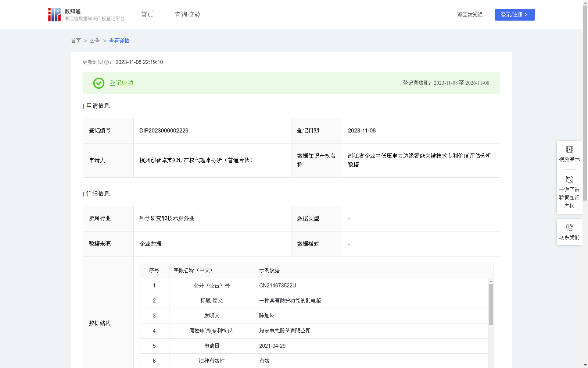Click the inner table scrollbar thumb

[x=491, y=304]
